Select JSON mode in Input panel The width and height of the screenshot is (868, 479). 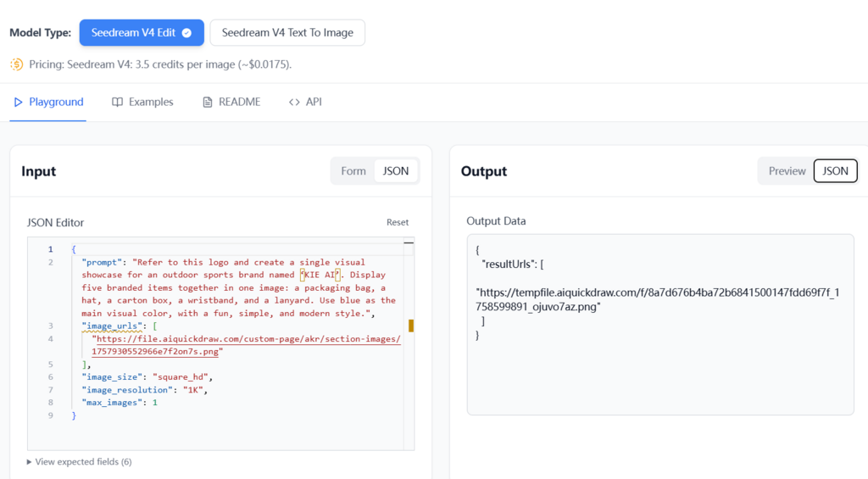pyautogui.click(x=396, y=171)
